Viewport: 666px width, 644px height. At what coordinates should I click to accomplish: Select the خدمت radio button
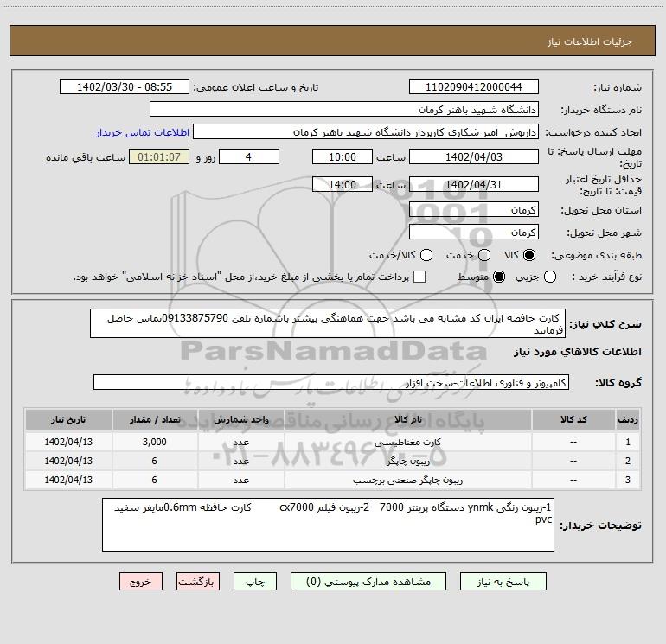click(484, 255)
